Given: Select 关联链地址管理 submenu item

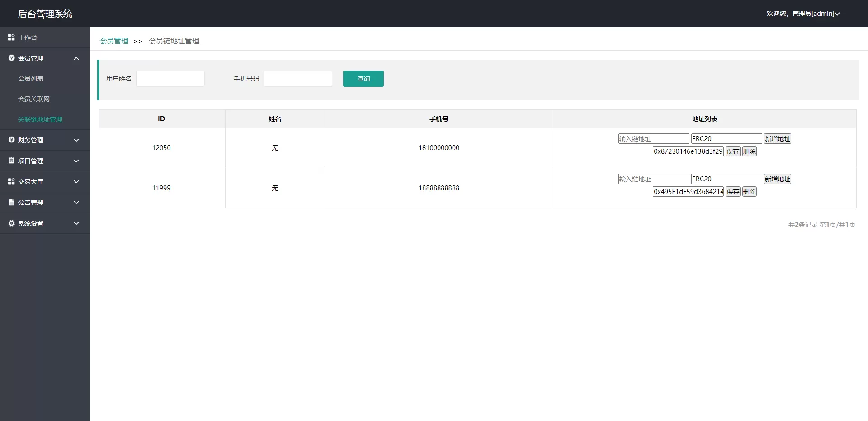Looking at the screenshot, I should pyautogui.click(x=40, y=119).
